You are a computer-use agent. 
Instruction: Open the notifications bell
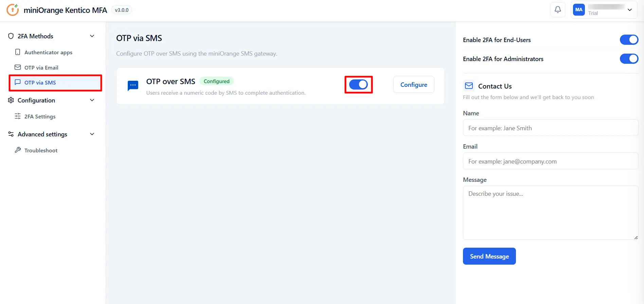coord(558,10)
